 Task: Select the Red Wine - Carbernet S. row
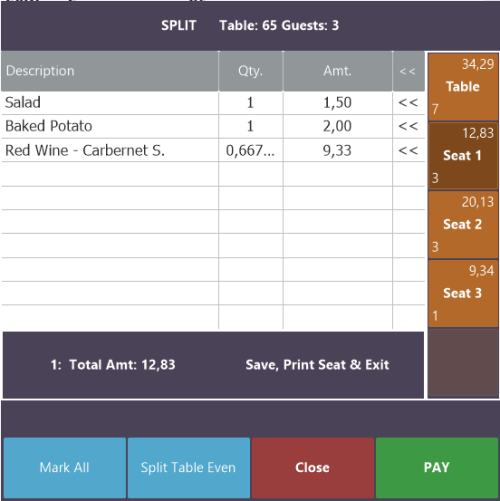click(213, 150)
